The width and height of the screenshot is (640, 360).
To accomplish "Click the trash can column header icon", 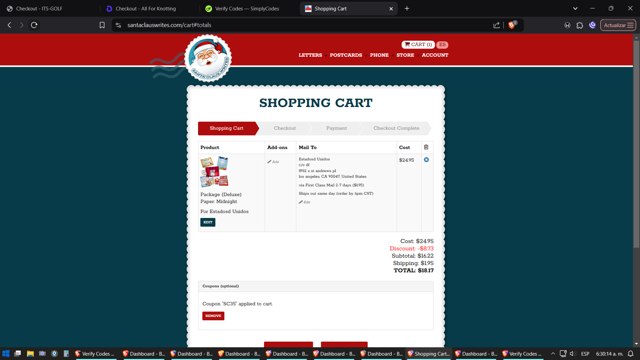I will [426, 147].
